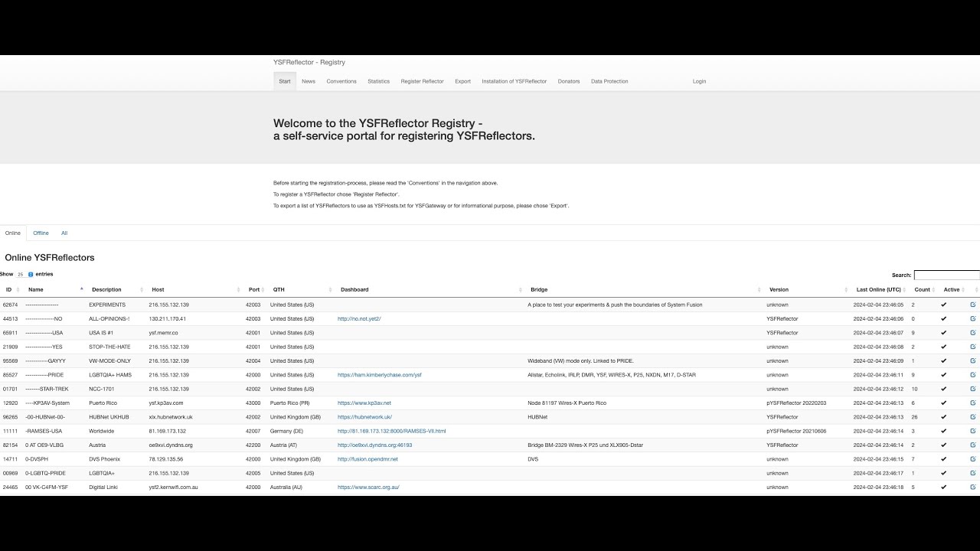Open edit icon for -RAMSES-USA row
980x551 pixels.
pyautogui.click(x=973, y=431)
